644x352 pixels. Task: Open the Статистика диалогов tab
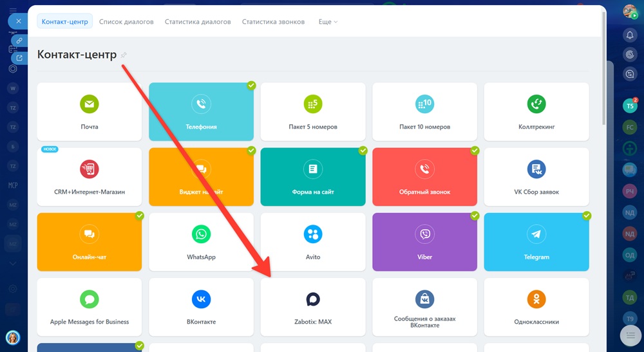[198, 22]
